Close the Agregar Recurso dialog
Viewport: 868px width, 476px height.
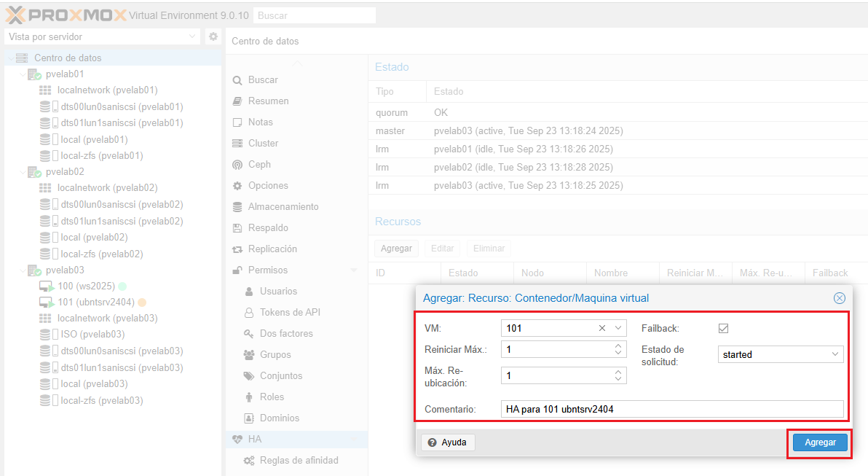pos(839,298)
